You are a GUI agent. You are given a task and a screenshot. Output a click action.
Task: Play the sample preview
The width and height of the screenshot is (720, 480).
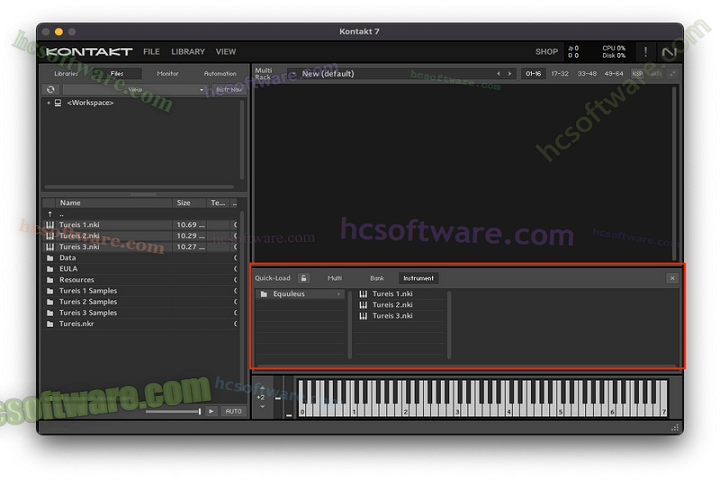coord(211,411)
